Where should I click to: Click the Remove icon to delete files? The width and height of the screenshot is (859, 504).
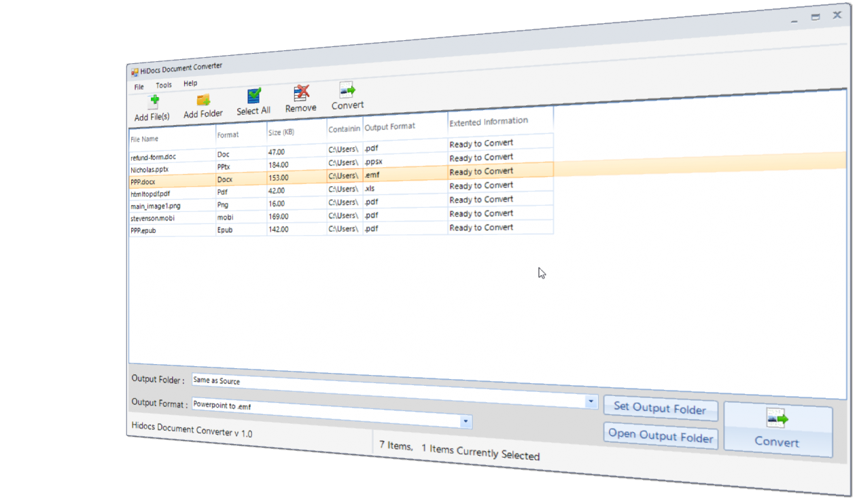[300, 93]
